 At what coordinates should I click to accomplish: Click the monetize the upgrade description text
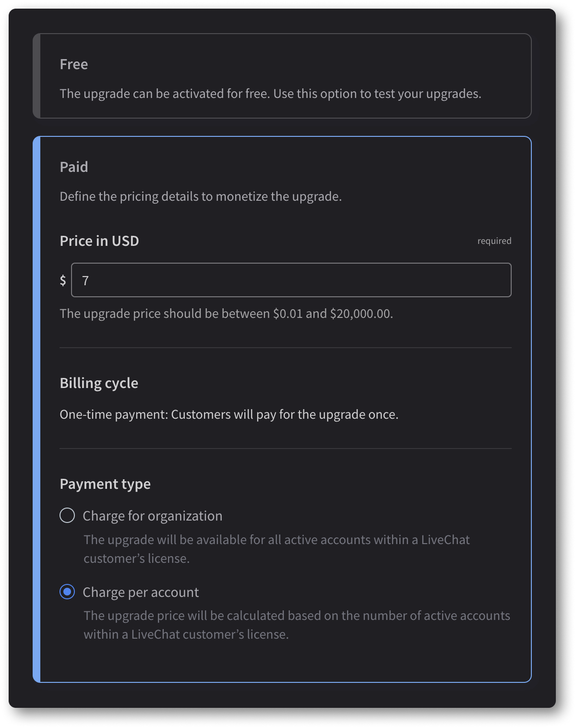point(201,196)
